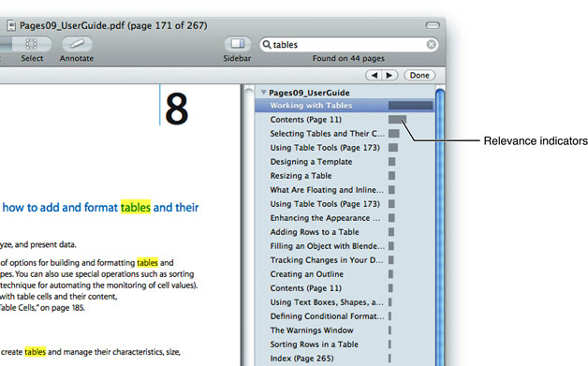Click the Found on 44 pages text
Screen dimensions: 588x366
point(348,58)
